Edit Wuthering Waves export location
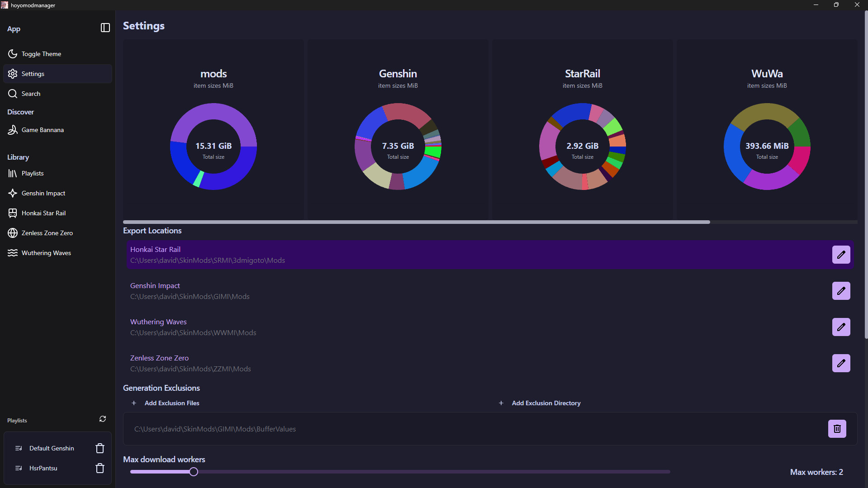 (x=841, y=327)
